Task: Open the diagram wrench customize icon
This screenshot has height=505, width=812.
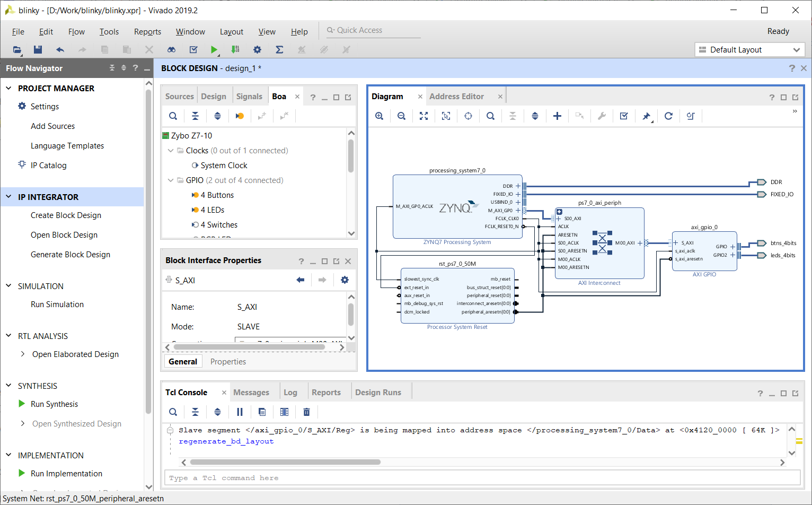Action: tap(602, 116)
